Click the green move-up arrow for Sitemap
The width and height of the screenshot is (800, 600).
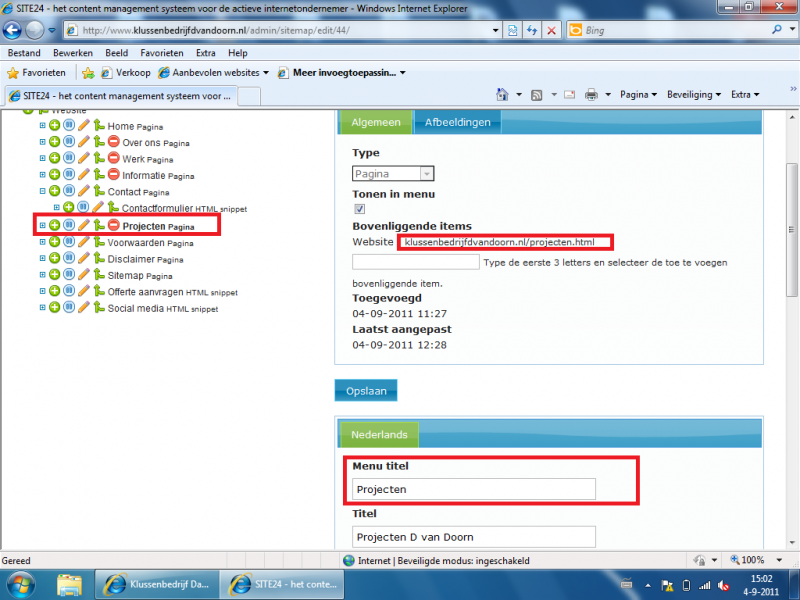(x=99, y=274)
